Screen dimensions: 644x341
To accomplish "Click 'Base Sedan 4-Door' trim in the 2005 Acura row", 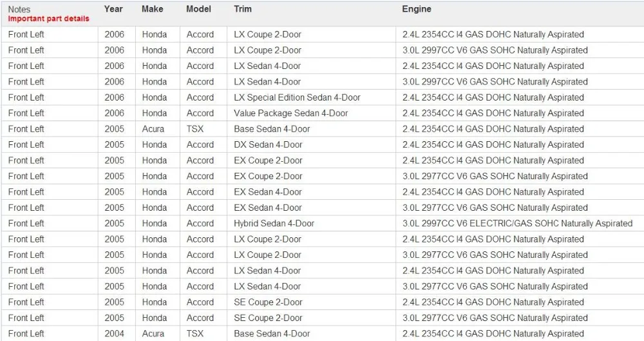I will point(272,129).
